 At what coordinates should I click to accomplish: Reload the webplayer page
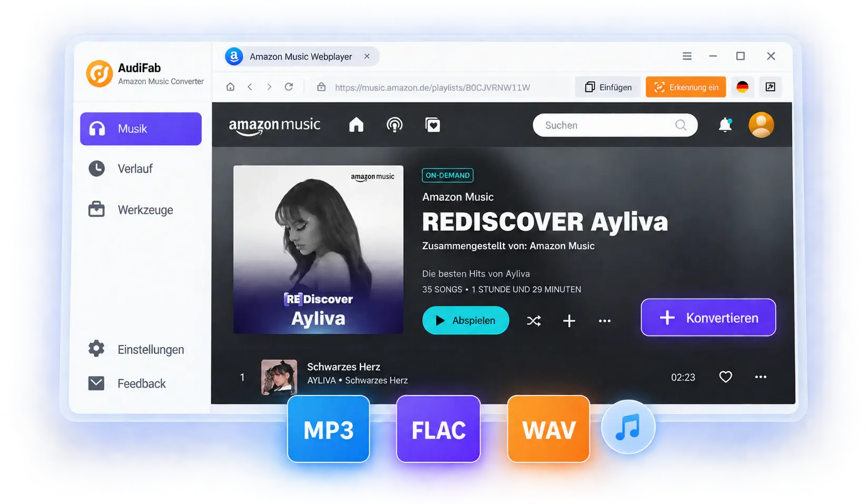click(x=289, y=87)
